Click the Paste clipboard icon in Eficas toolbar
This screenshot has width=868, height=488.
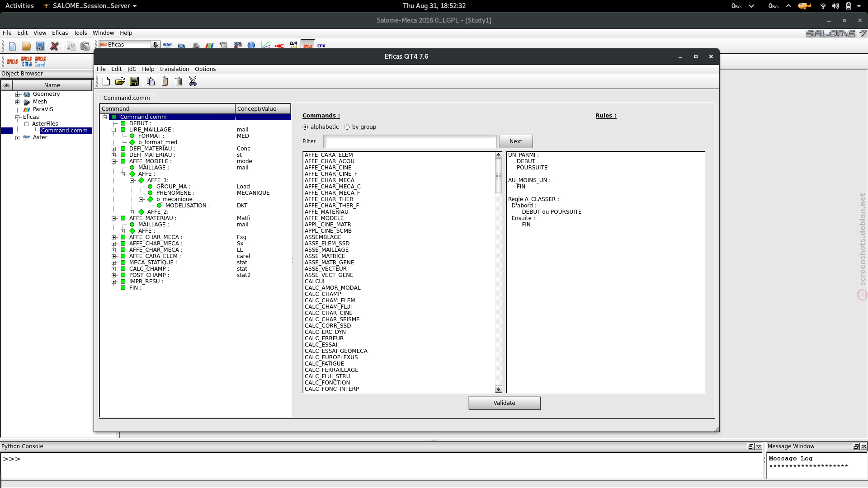point(165,81)
